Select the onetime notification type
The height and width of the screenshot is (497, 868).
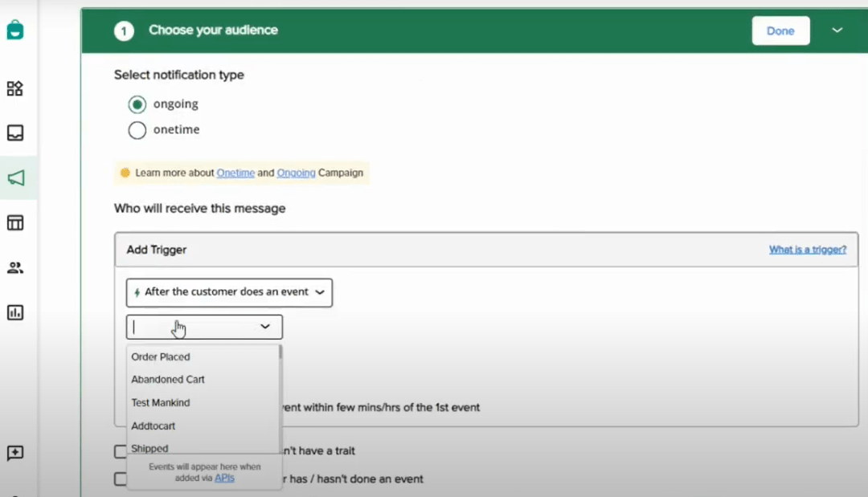coord(137,129)
